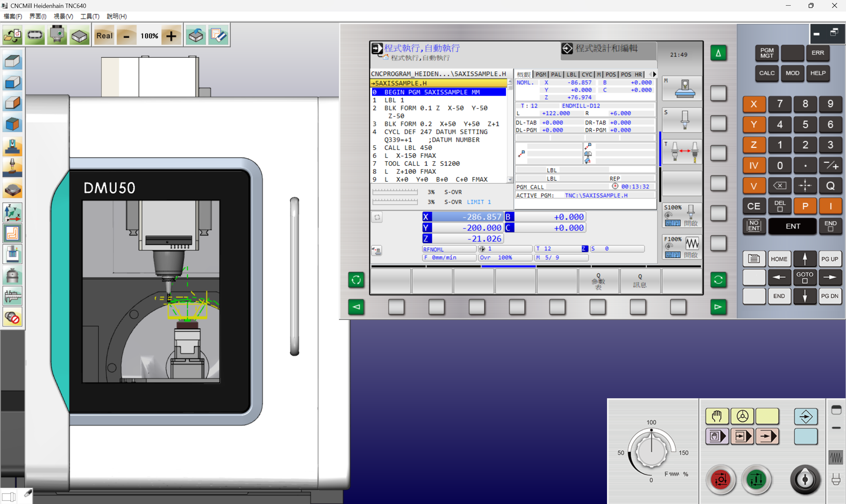Click the gray workpiece block toolbar icon
Image resolution: width=846 pixels, height=504 pixels.
point(79,36)
